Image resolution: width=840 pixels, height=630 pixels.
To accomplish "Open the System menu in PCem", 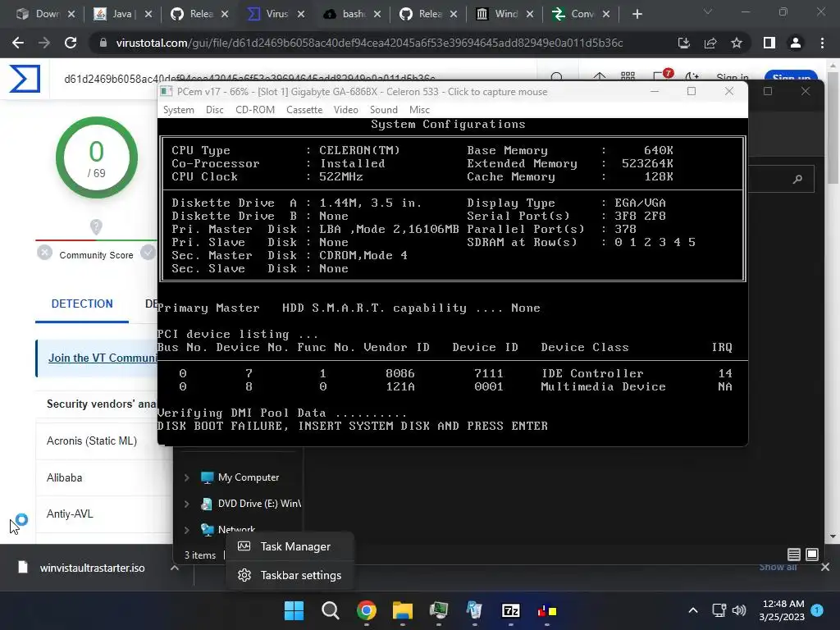I will point(178,110).
